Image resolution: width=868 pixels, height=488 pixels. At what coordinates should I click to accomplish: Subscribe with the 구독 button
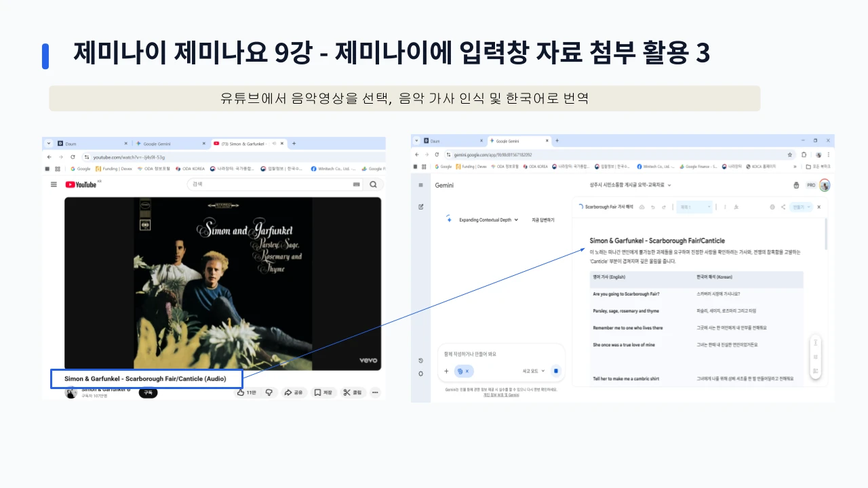click(x=147, y=392)
